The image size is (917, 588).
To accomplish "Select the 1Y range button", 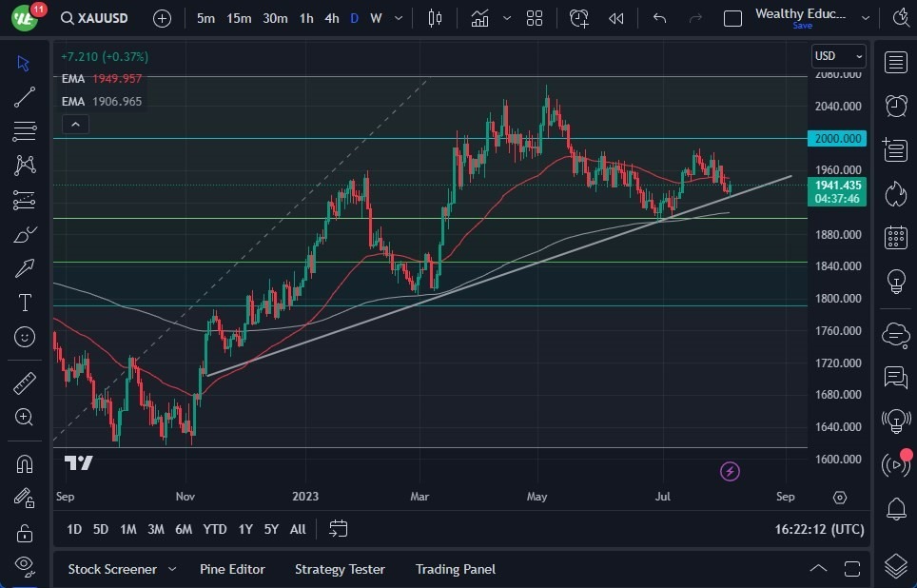I will click(x=244, y=529).
